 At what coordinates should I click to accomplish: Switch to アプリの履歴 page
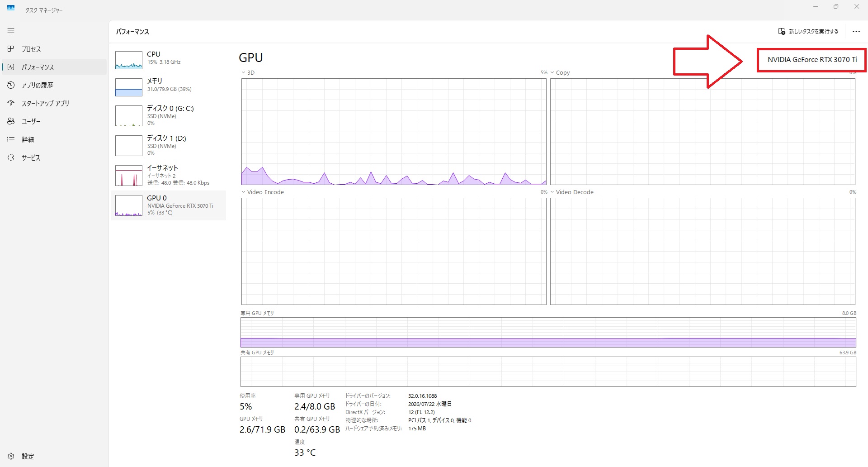click(x=54, y=85)
